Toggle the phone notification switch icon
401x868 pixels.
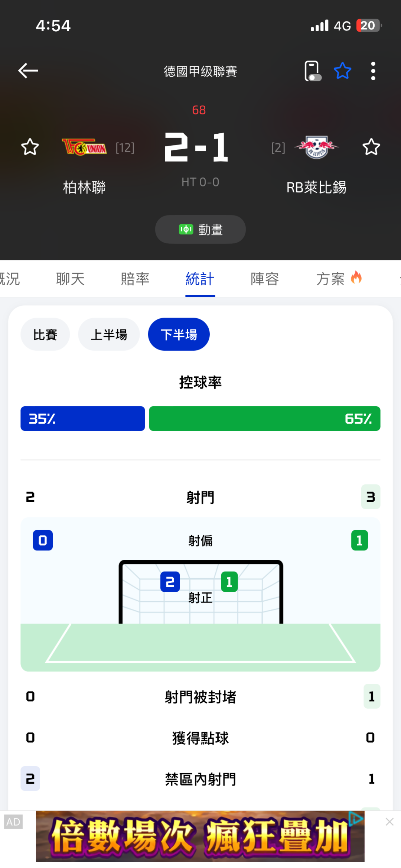312,71
